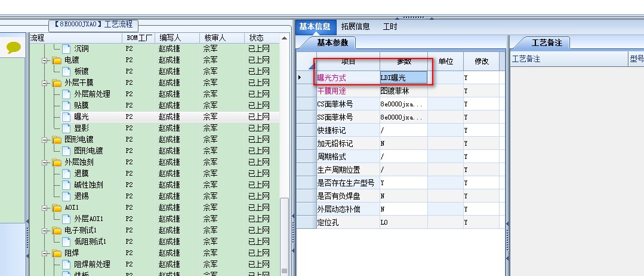This screenshot has width=644, height=276.
Task: Select the 干膜用途 row item
Action: [x=349, y=91]
